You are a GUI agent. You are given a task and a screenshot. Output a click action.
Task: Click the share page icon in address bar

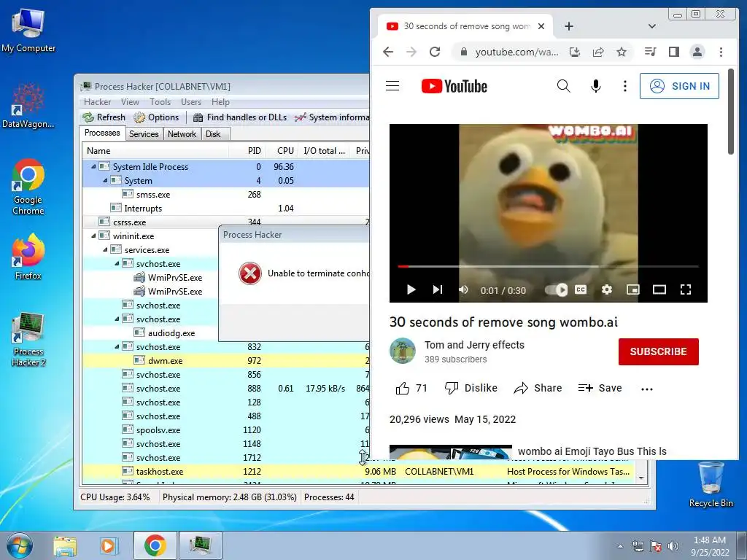click(598, 52)
